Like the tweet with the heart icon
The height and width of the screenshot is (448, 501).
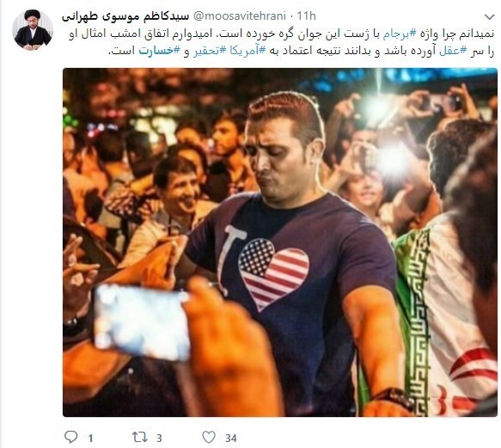click(x=209, y=437)
